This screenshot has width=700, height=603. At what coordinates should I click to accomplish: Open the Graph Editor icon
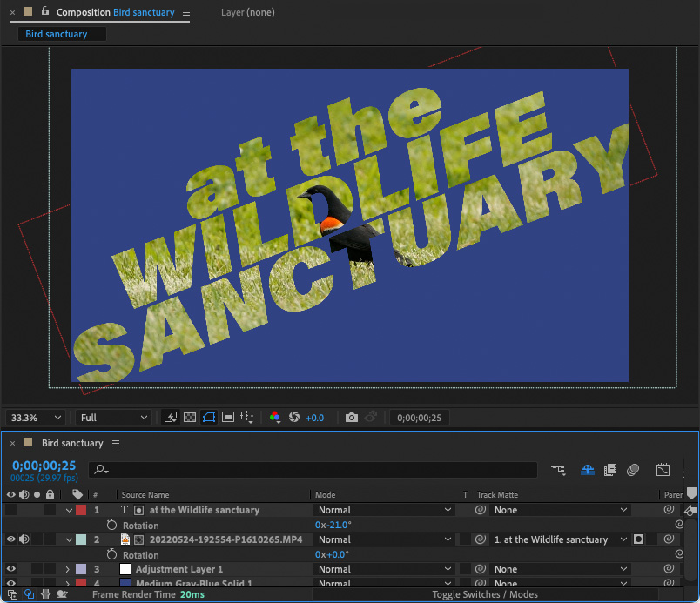(x=663, y=470)
